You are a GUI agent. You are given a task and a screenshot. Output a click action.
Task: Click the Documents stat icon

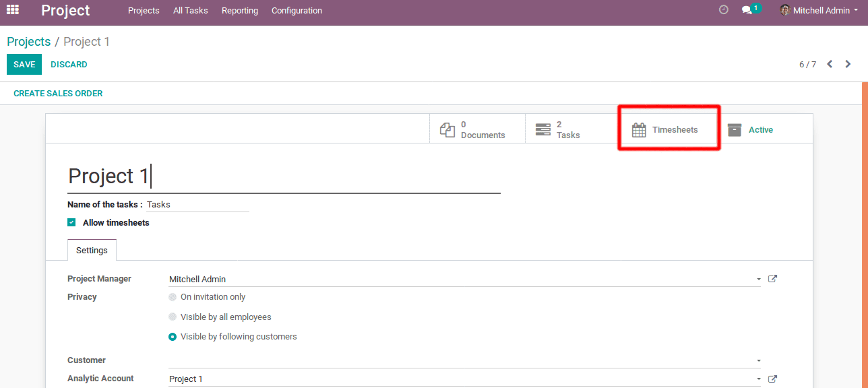coord(447,129)
